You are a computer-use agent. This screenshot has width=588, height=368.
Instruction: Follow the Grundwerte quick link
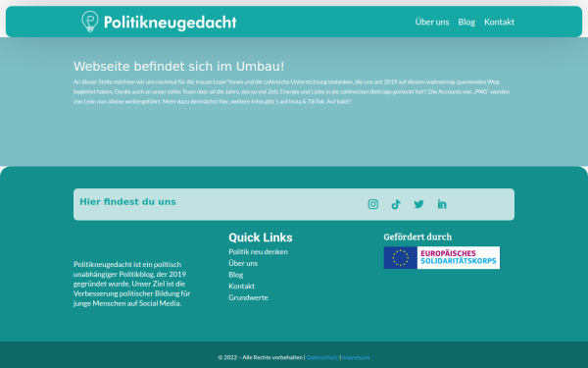click(x=248, y=297)
